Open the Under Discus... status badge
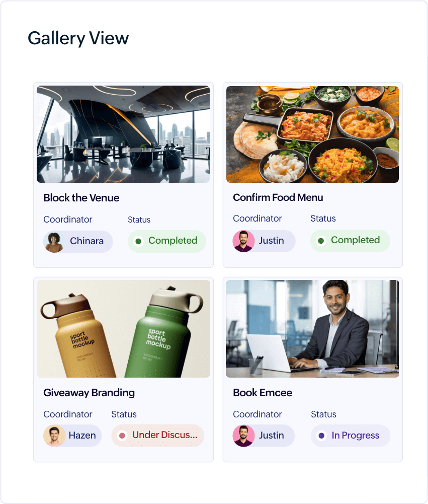Image resolution: width=428 pixels, height=504 pixels. coord(157,436)
